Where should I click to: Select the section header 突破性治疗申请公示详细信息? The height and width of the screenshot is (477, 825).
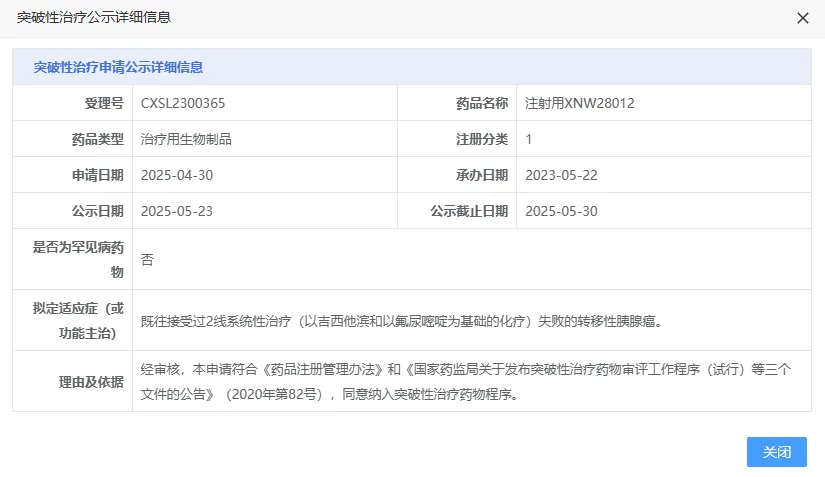[x=118, y=67]
